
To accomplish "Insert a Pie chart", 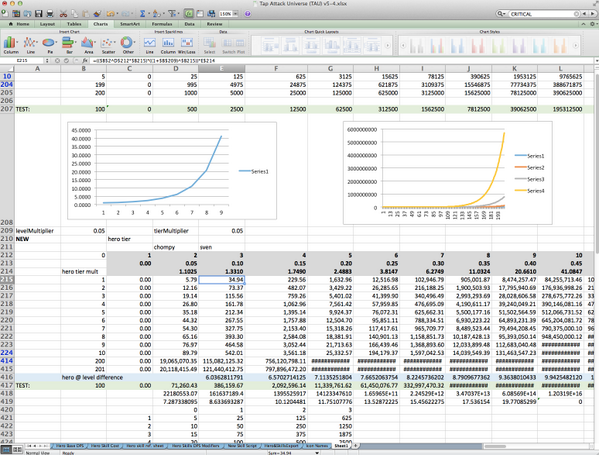I will point(50,45).
